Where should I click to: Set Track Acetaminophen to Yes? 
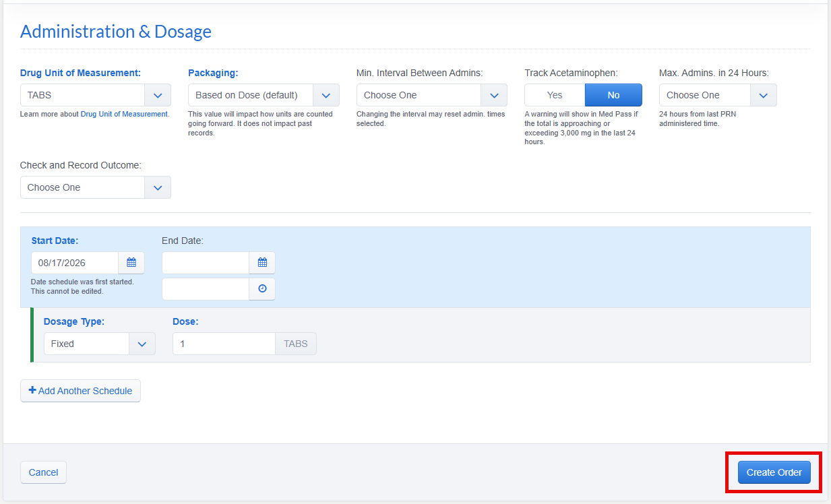(555, 95)
